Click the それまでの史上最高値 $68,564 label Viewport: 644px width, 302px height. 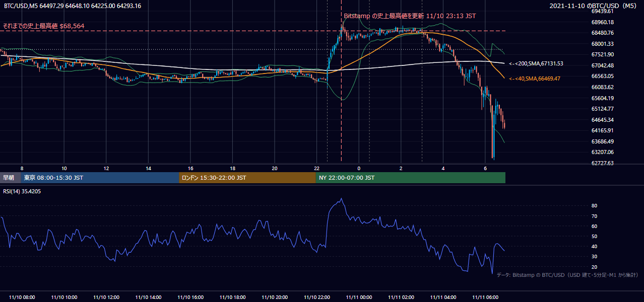44,26
